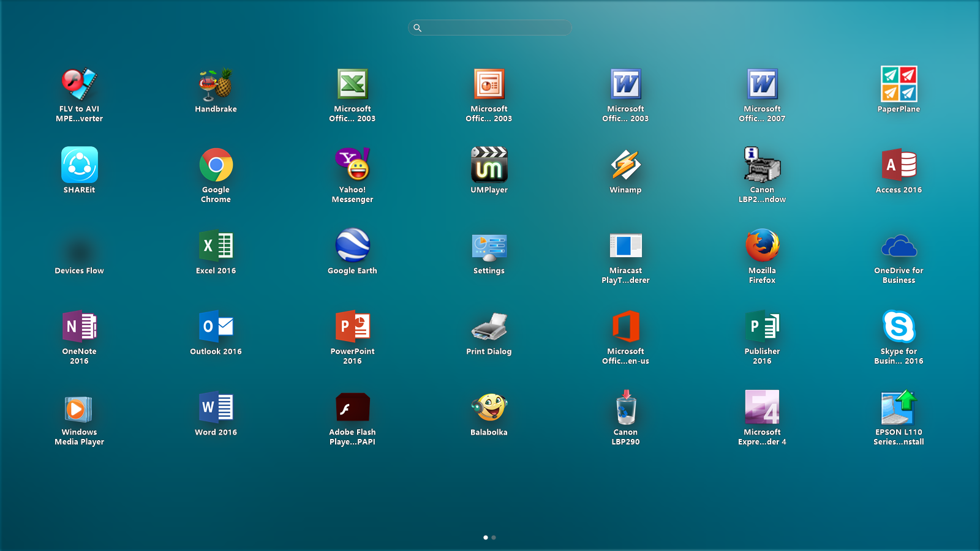The width and height of the screenshot is (980, 551).
Task: Open Winamp media player
Action: (x=625, y=166)
